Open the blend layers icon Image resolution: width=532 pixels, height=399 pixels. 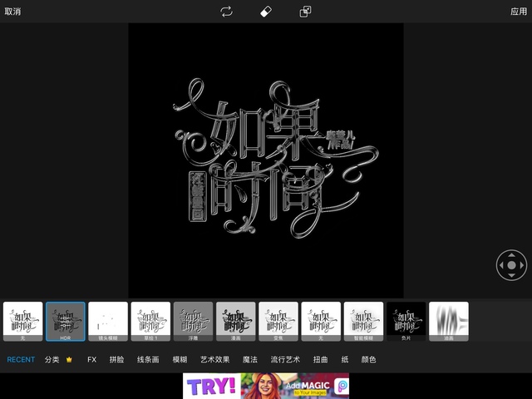coord(305,12)
